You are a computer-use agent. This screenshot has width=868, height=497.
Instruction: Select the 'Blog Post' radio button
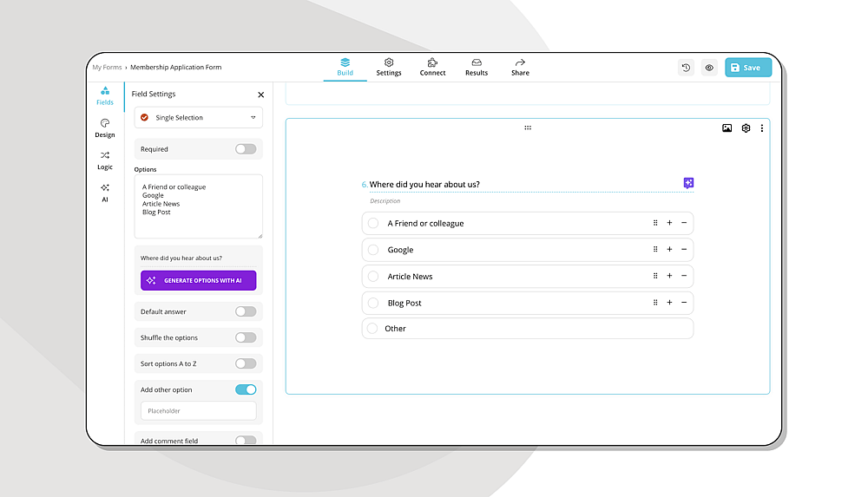coord(373,303)
